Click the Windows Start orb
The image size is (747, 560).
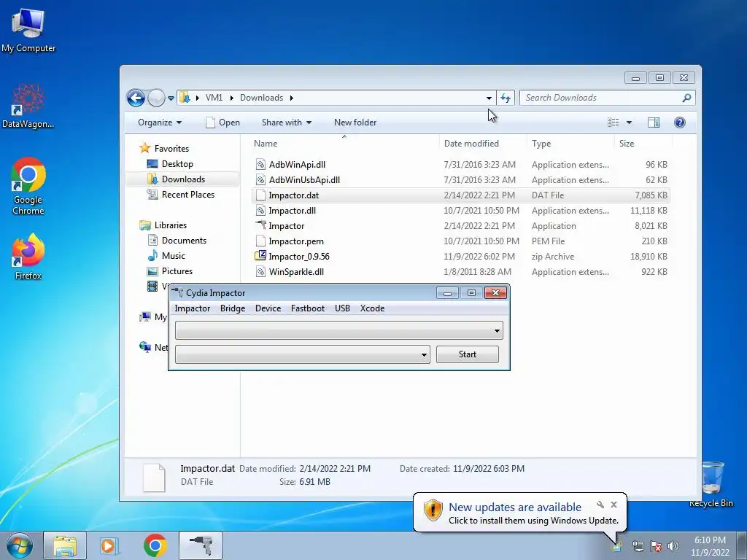(19, 545)
